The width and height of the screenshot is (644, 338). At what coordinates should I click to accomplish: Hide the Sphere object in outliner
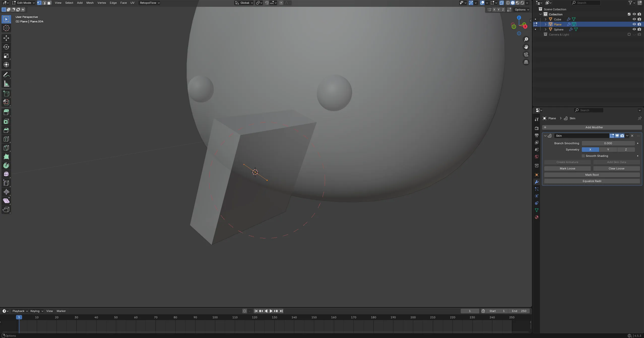[x=634, y=30]
